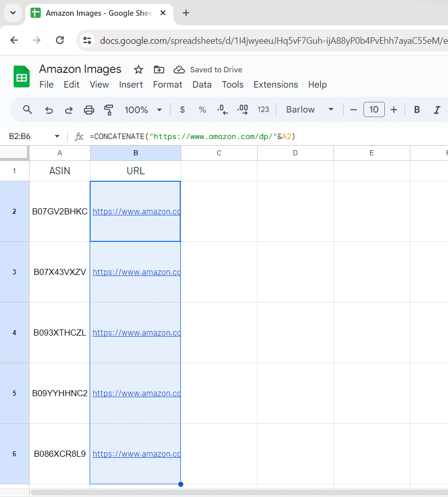Toggle bold formatting
The width and height of the screenshot is (448, 497).
coord(417,109)
